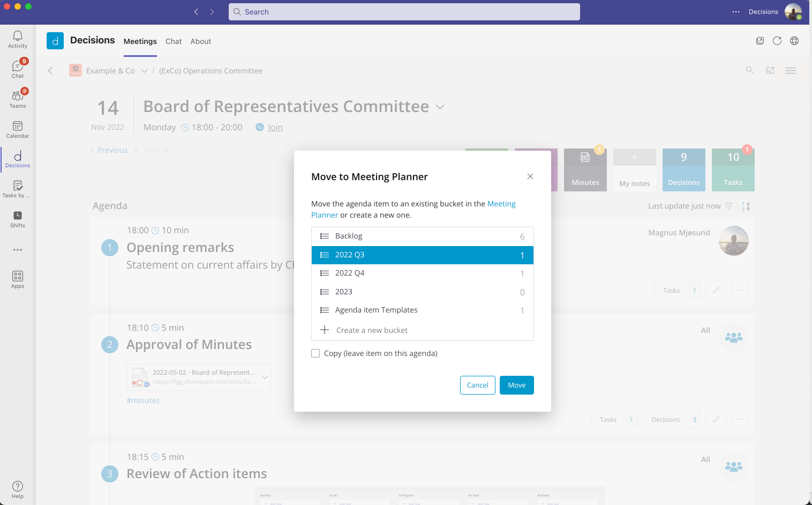Image resolution: width=812 pixels, height=505 pixels.
Task: Open Calendar in the left sidebar
Action: tap(18, 129)
